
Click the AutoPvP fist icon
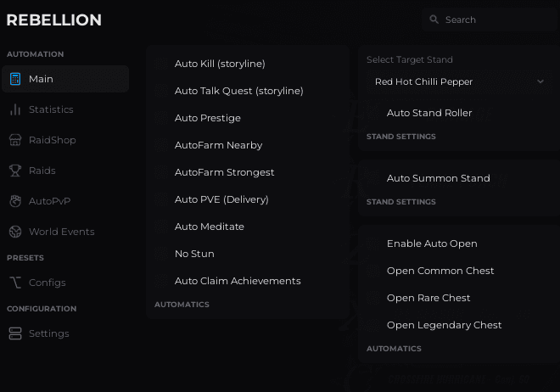[15, 201]
